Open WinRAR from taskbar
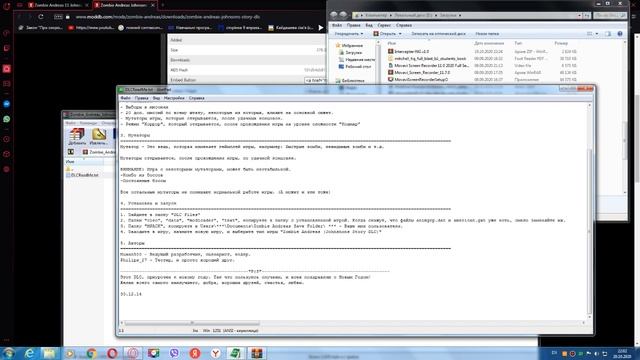This screenshot has width=640, height=360. 257,353
